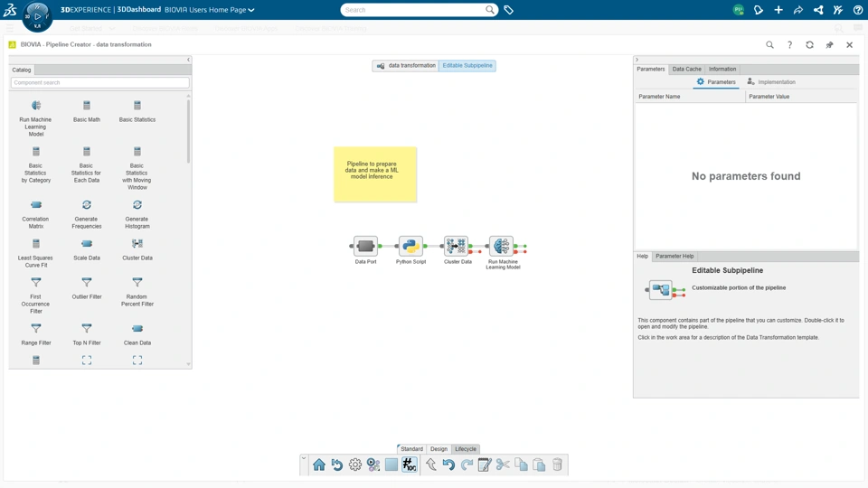Screen dimensions: 868x488
Task: Open the top Parameters tab
Action: [650, 70]
